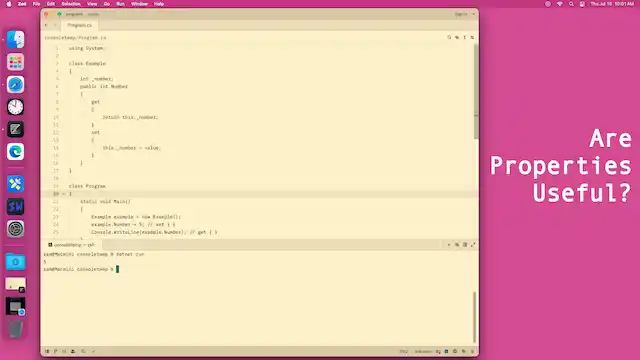Collapse the code fold chevron at line 20
Screen dimensions: 640x360
64,193
